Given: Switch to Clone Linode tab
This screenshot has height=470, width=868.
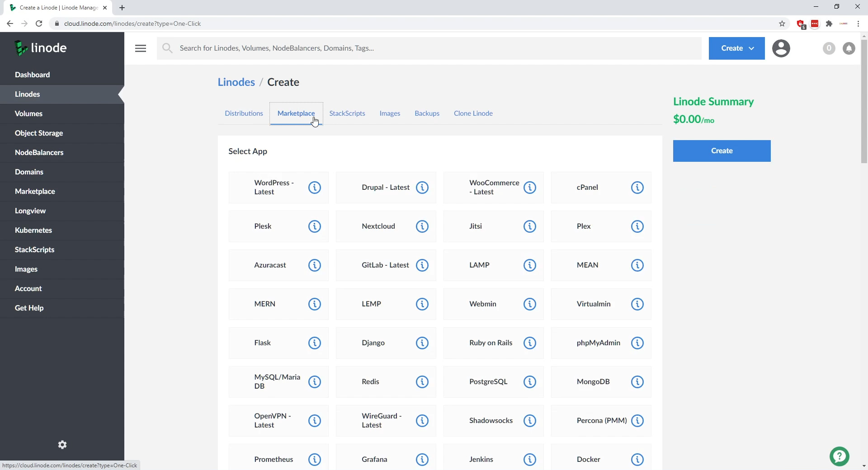Looking at the screenshot, I should [473, 113].
